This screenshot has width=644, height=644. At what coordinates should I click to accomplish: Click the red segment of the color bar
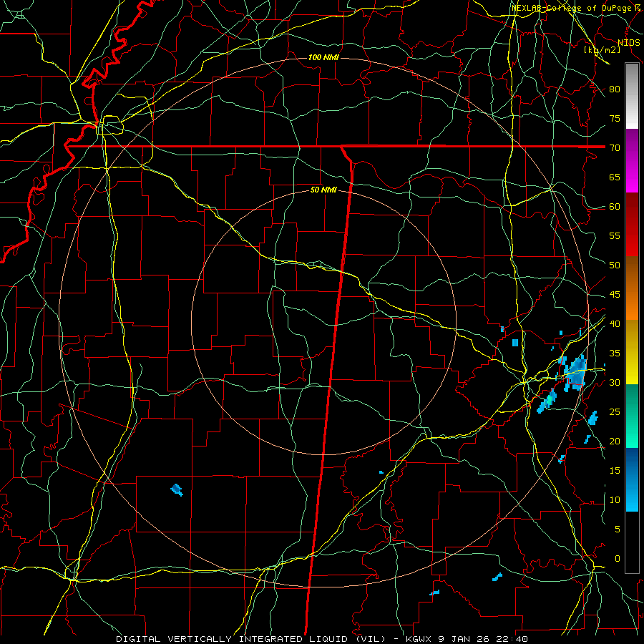[x=632, y=225]
